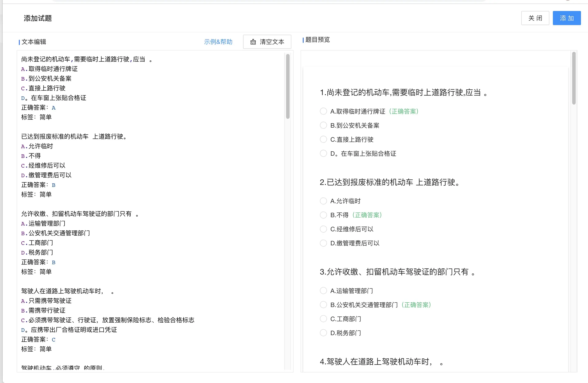Select option A.运输管理部门 in question 3
The height and width of the screenshot is (383, 588).
coord(323,291)
